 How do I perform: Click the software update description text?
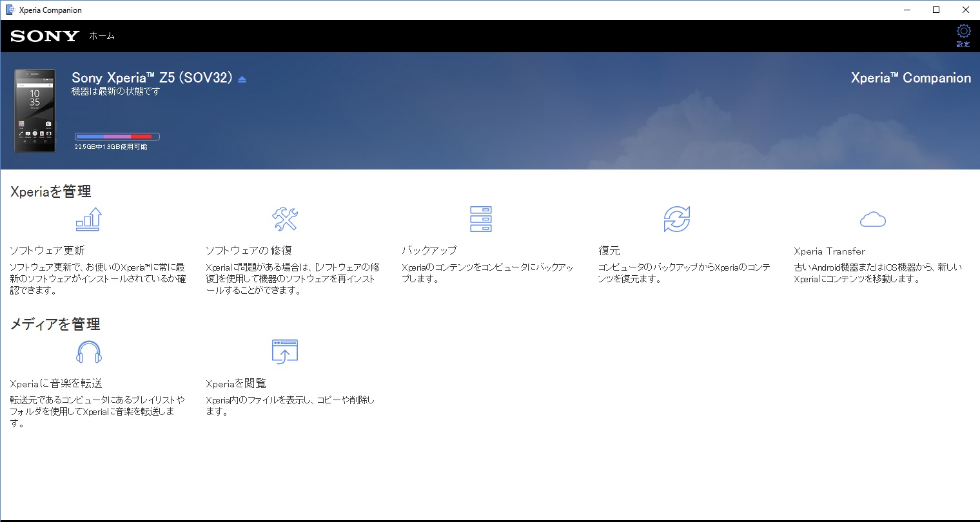click(x=98, y=279)
